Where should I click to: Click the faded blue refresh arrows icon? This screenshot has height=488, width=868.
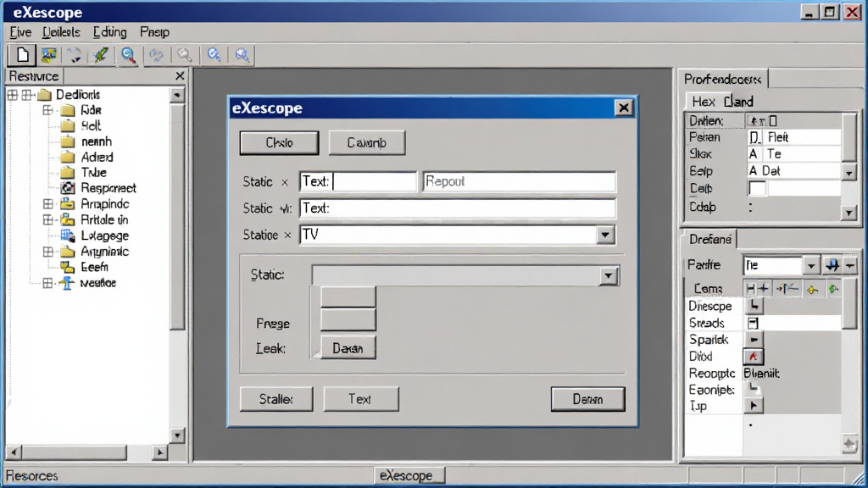(157, 55)
